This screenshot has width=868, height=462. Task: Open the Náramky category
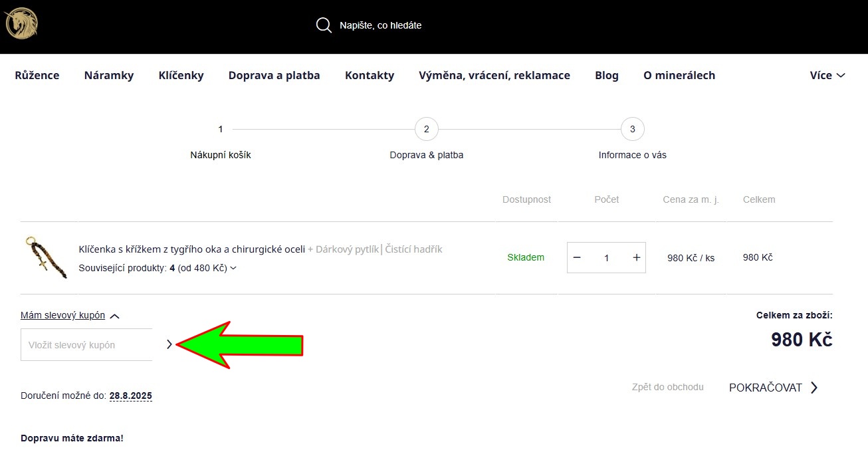109,75
